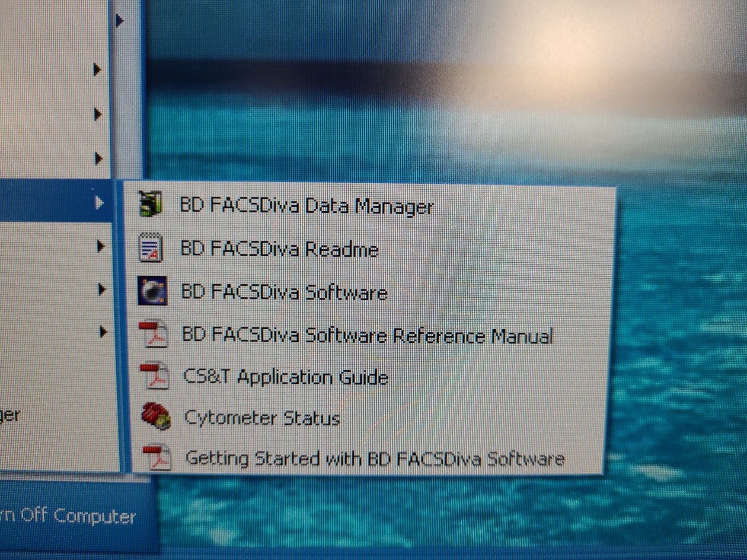The width and height of the screenshot is (747, 560).
Task: Click the BD FACSDiva Readme notepad icon
Action: click(151, 248)
